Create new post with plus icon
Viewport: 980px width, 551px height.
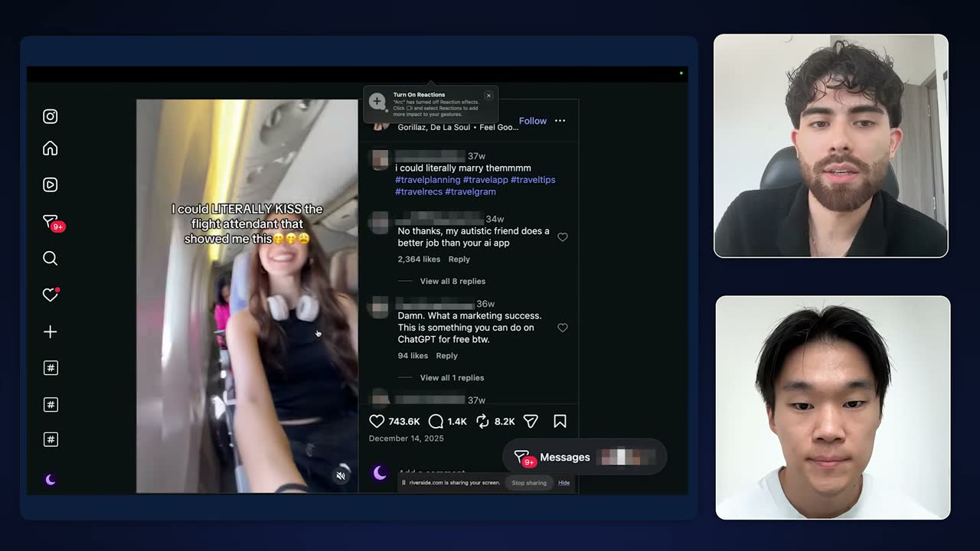[50, 331]
